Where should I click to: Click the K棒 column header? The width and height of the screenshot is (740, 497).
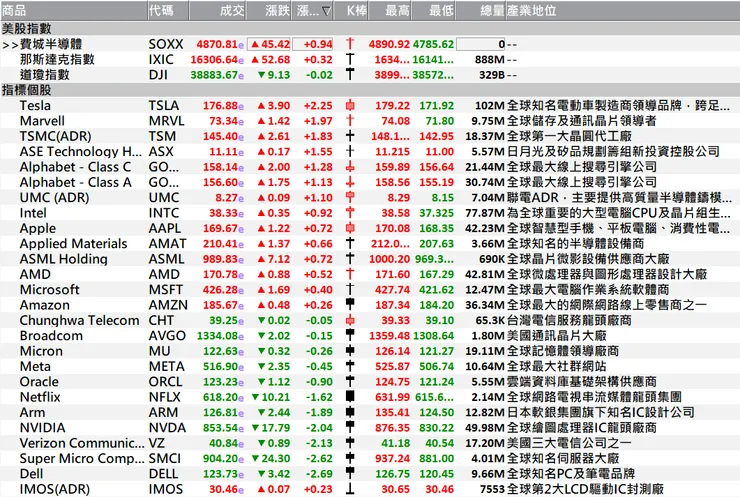(351, 10)
